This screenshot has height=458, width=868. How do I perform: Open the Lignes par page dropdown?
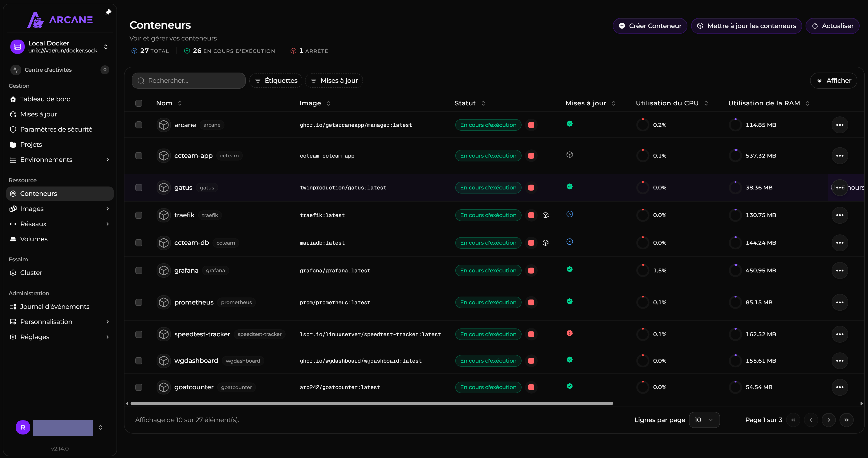click(x=704, y=420)
